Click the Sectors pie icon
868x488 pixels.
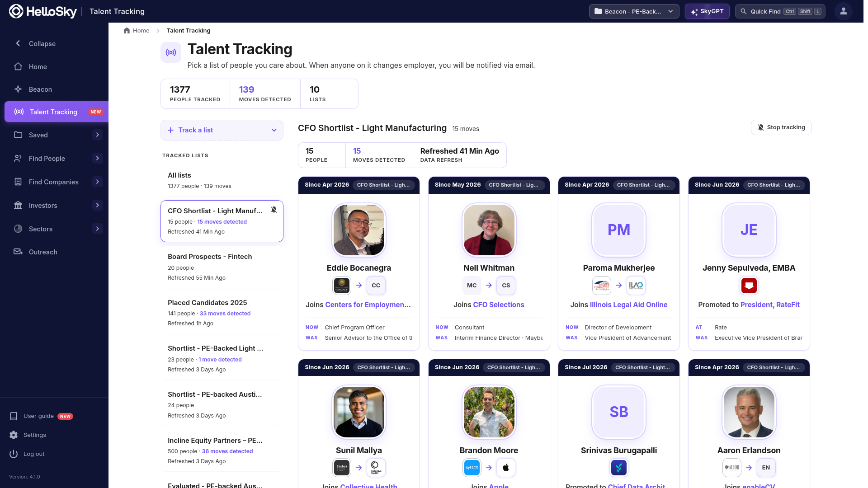18,229
